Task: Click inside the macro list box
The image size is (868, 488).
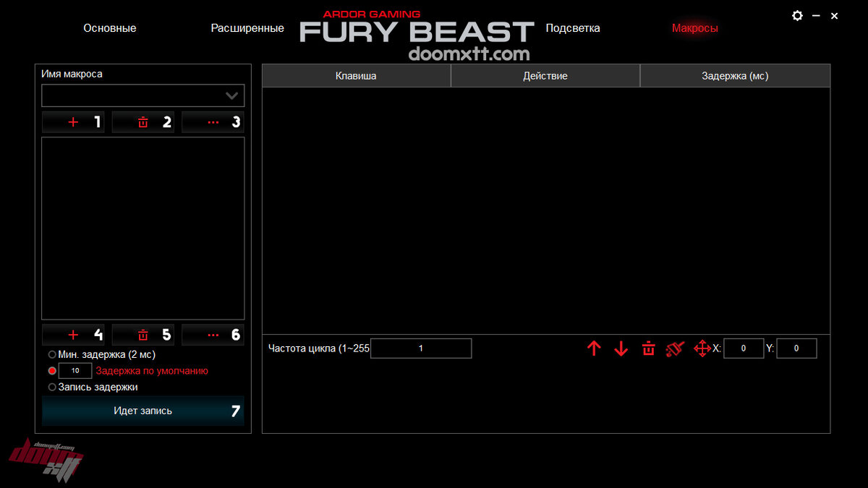Action: (143, 228)
